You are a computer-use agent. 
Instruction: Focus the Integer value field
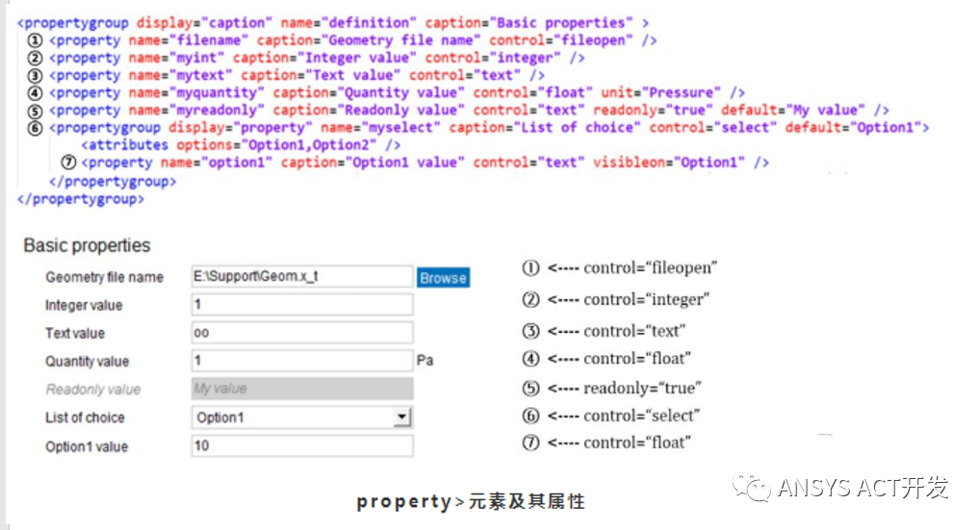click(302, 305)
